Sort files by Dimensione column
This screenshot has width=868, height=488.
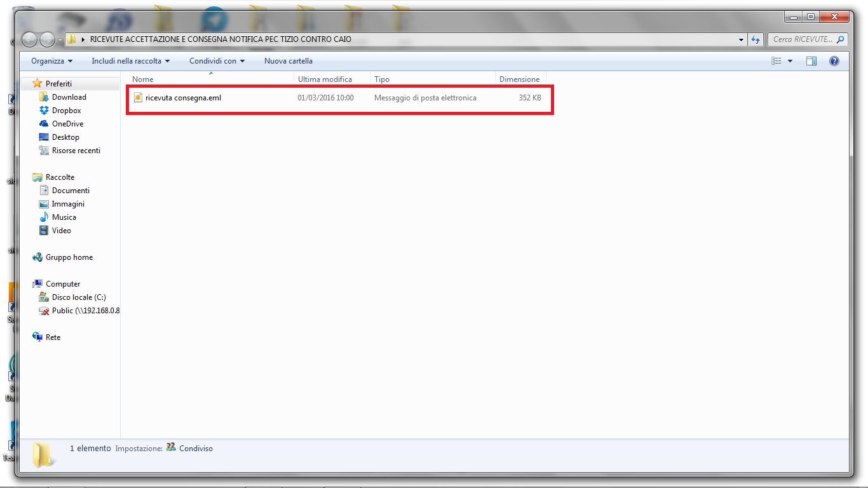519,79
